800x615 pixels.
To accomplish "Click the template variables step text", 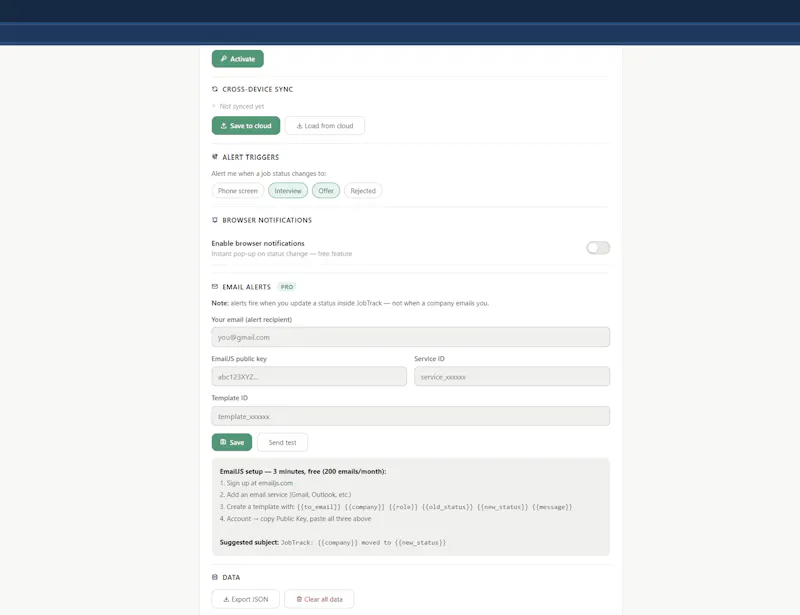I will click(x=396, y=507).
